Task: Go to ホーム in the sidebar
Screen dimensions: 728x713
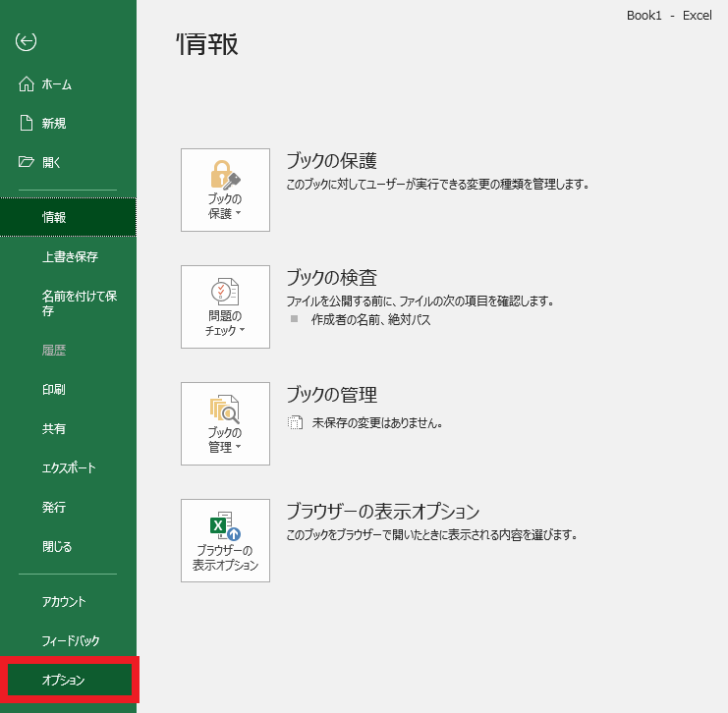Action: (x=68, y=84)
